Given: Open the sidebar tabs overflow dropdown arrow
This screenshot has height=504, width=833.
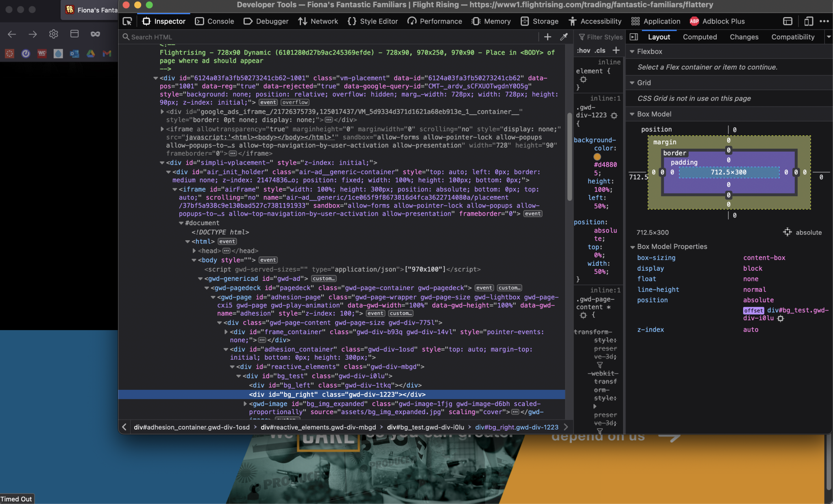Looking at the screenshot, I should click(829, 37).
